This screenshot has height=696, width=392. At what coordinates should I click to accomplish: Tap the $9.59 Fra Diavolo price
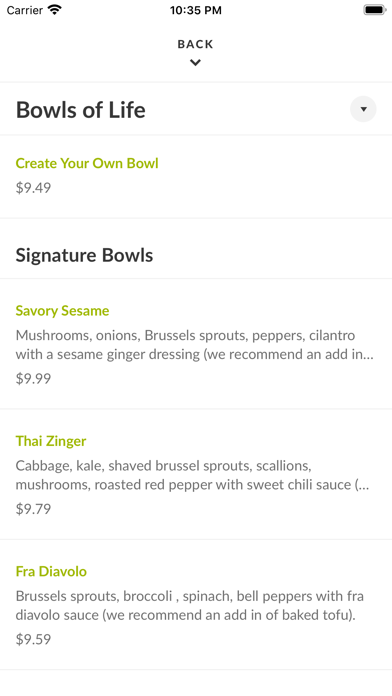point(33,639)
